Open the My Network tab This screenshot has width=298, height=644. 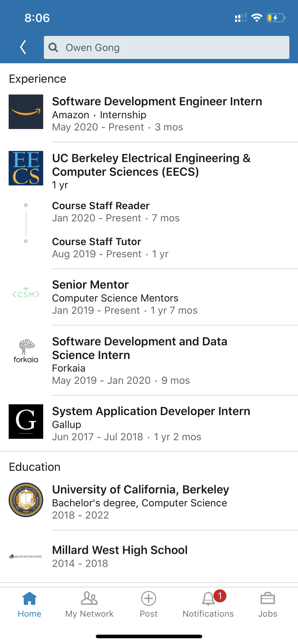[89, 604]
